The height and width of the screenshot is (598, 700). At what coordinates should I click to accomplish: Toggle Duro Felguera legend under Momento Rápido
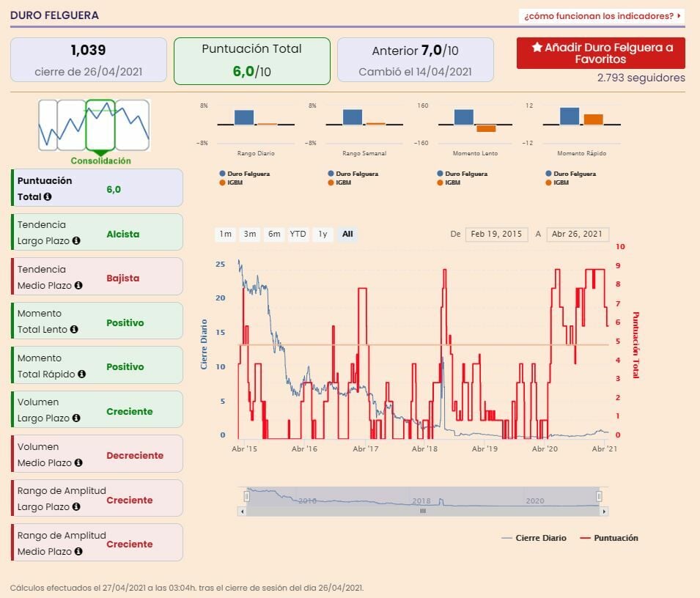tap(571, 174)
